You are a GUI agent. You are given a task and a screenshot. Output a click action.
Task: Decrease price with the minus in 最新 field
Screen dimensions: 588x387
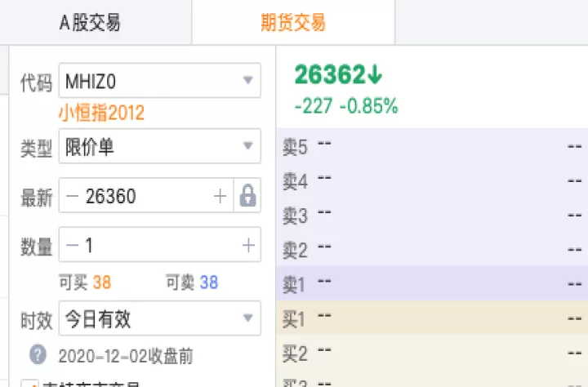coord(73,196)
